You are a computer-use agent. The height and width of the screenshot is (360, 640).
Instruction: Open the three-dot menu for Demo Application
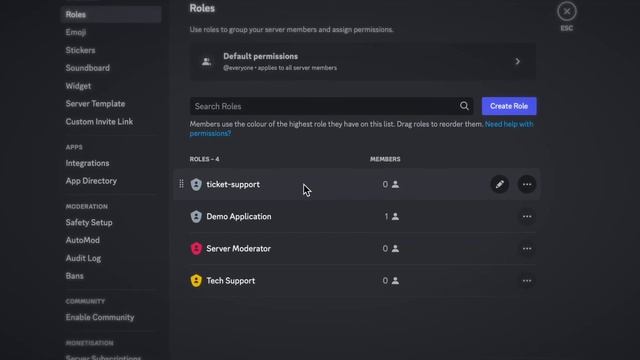click(x=527, y=217)
